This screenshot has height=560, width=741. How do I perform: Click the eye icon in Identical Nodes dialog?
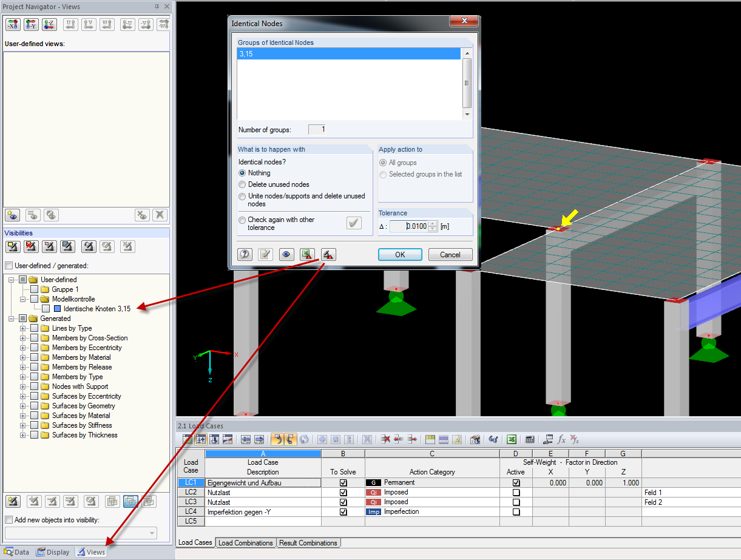[286, 254]
